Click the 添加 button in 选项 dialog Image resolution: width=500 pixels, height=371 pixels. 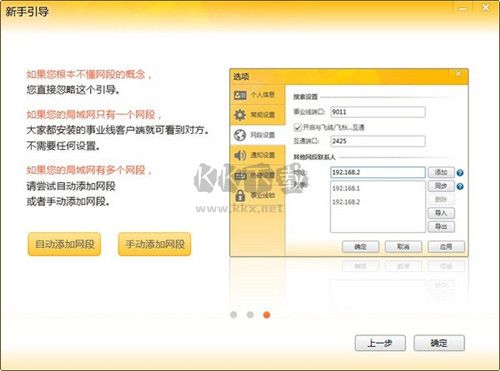441,172
